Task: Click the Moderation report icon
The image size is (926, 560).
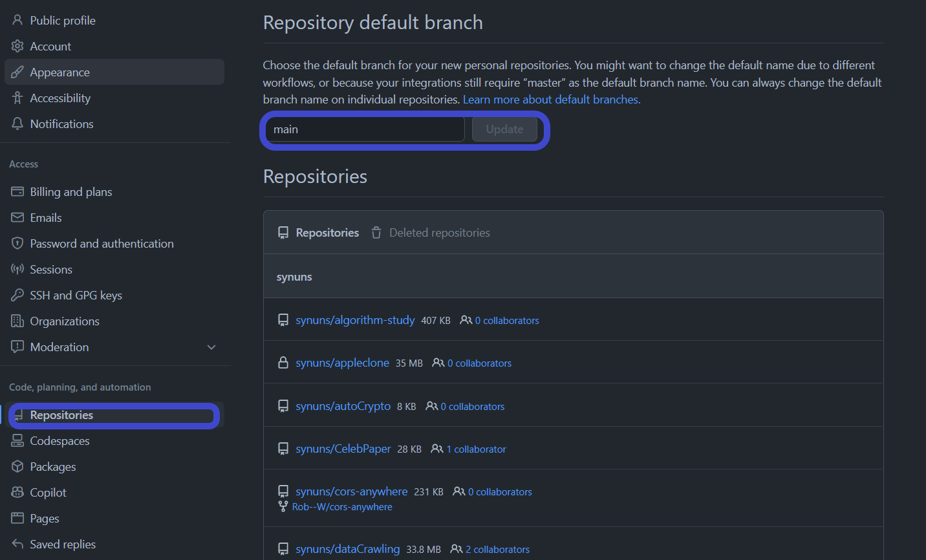Action: [17, 347]
